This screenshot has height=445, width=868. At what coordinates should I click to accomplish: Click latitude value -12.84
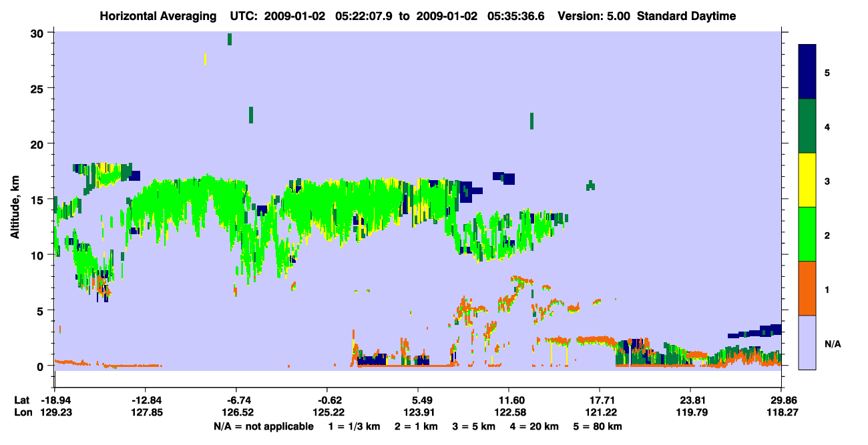tap(146, 400)
